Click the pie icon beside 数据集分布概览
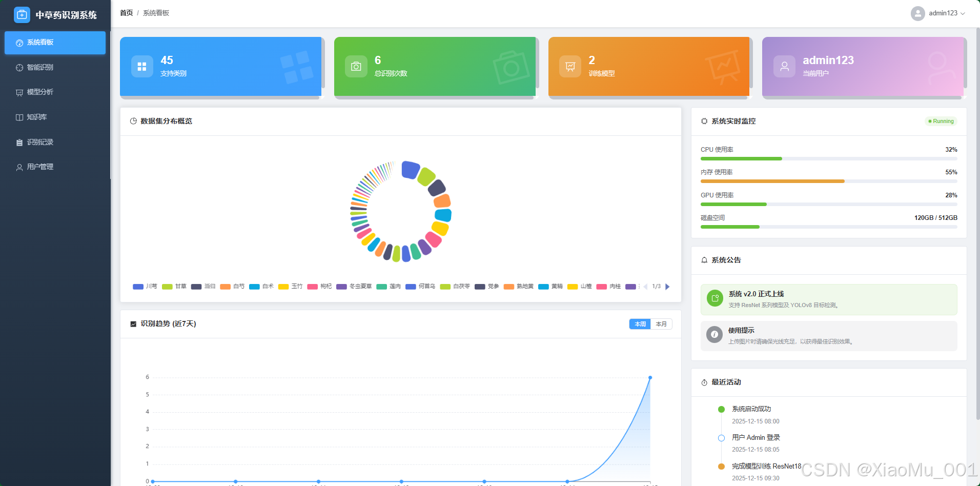The image size is (980, 486). pyautogui.click(x=133, y=121)
